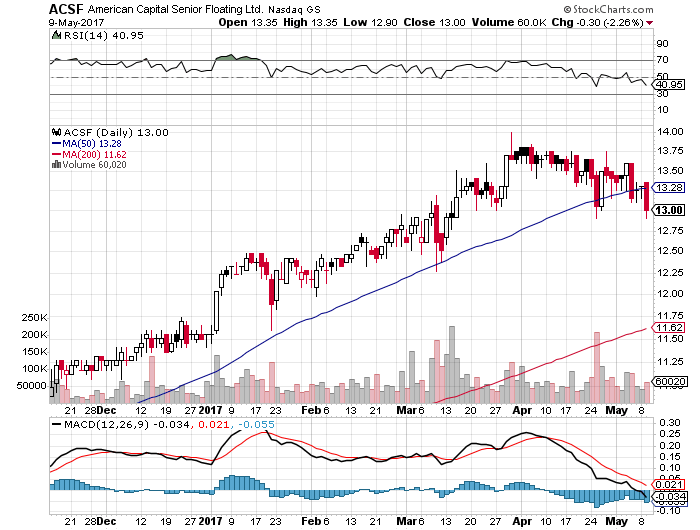The width and height of the screenshot is (700, 530).
Task: Click the ACSF (Daily) candlestick legend icon
Action: tap(56, 132)
